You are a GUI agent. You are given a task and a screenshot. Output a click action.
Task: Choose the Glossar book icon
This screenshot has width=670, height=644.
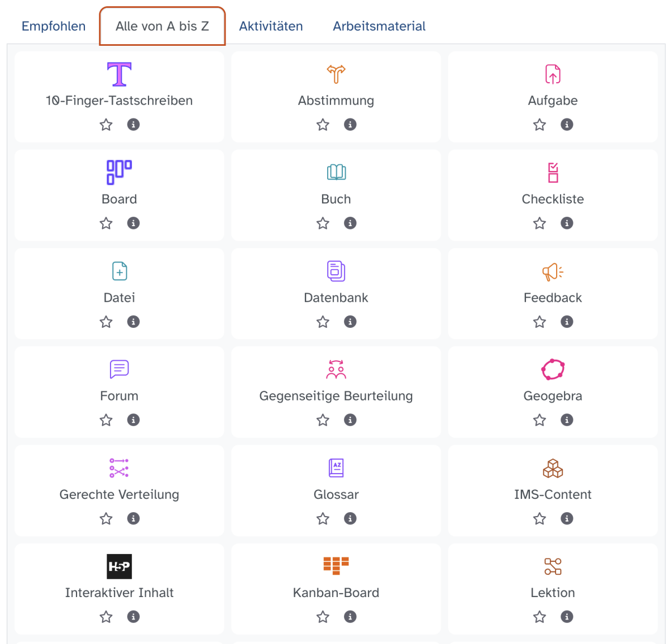pos(336,468)
